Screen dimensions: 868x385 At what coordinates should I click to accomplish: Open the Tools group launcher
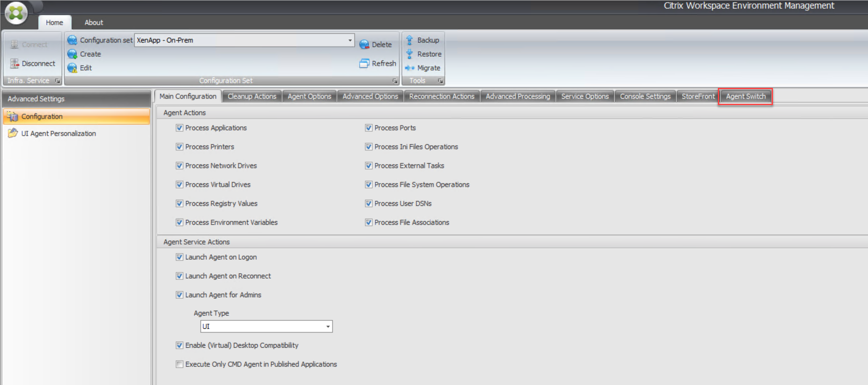[x=440, y=81]
